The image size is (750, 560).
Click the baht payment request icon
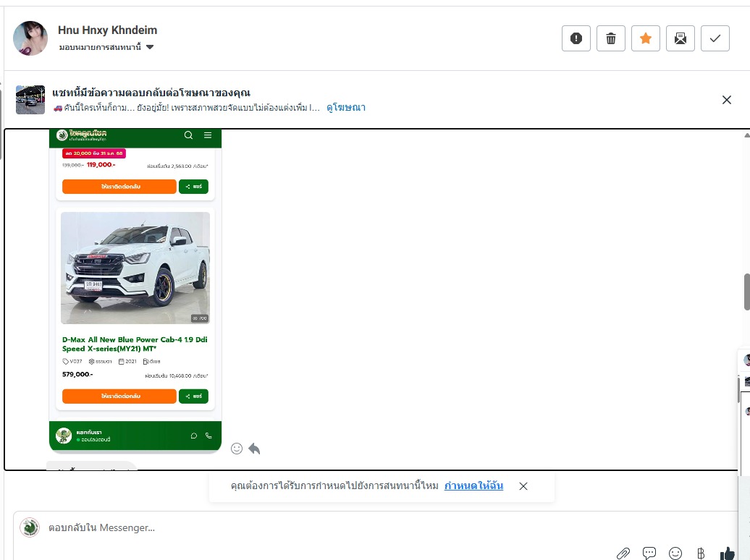(701, 553)
